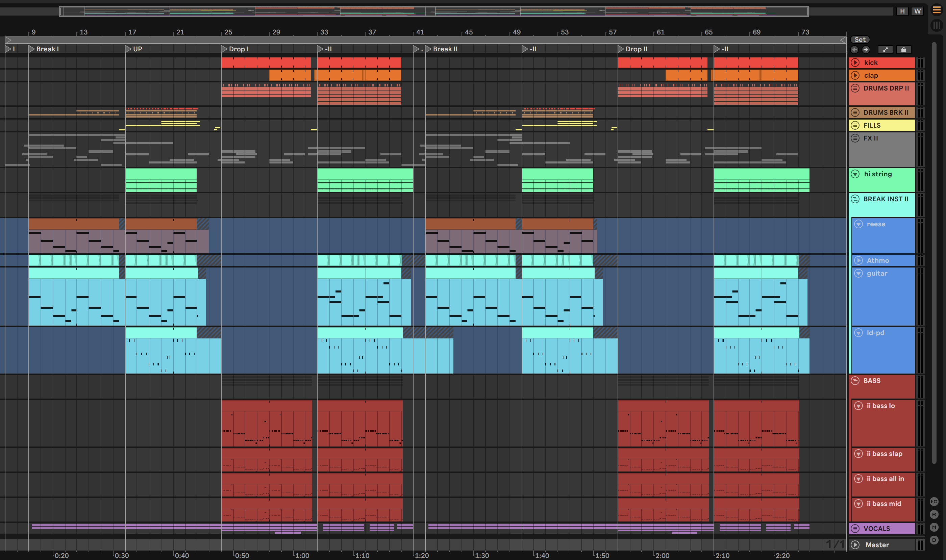
Task: Unfold the Master track
Action: 855,545
